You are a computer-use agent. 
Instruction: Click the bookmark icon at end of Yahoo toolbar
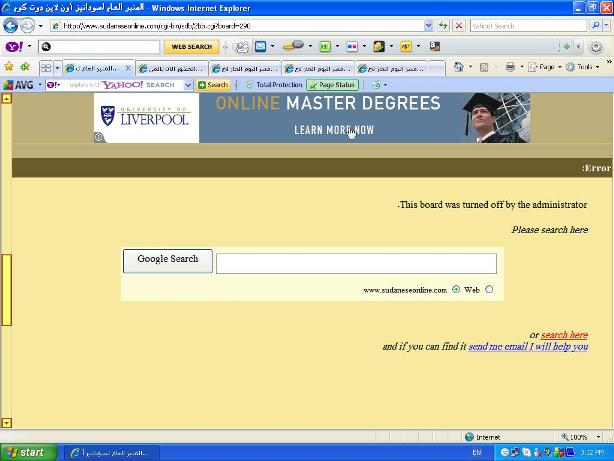click(x=435, y=47)
